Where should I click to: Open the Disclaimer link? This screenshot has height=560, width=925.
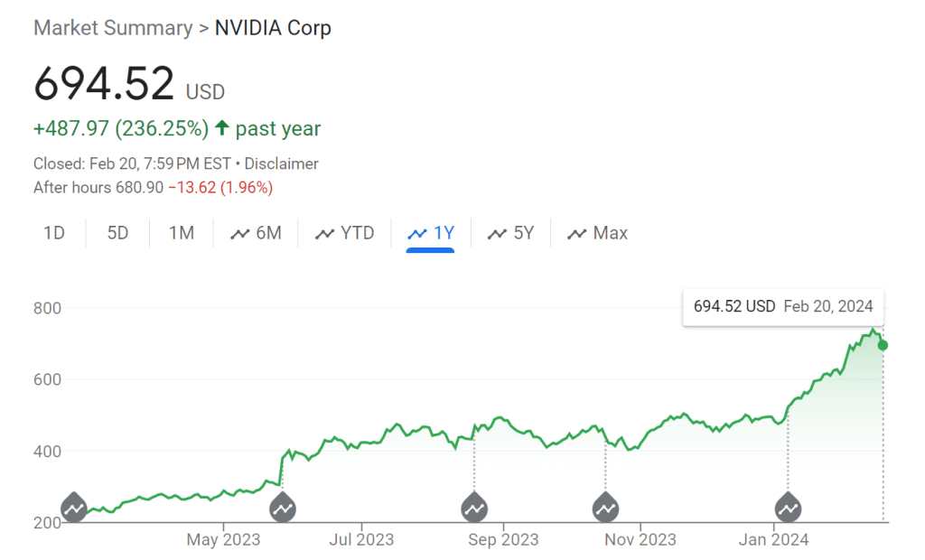pyautogui.click(x=282, y=163)
